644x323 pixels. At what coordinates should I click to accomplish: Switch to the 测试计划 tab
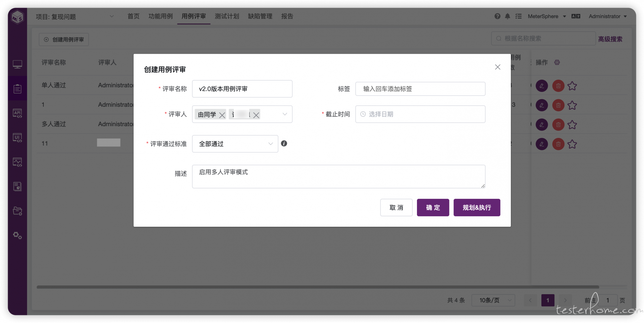(227, 16)
